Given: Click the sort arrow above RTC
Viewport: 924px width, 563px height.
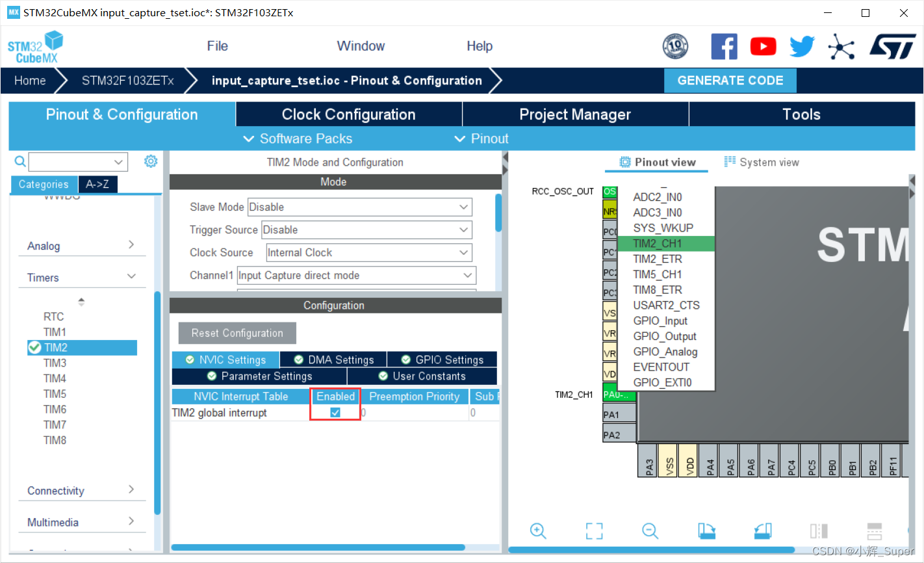Looking at the screenshot, I should (81, 302).
